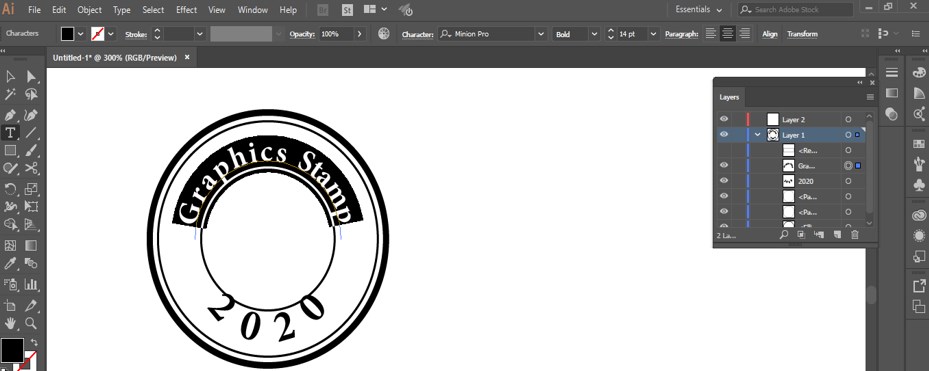Activate the Zoom magnifier tool
This screenshot has width=929, height=371.
[x=31, y=324]
